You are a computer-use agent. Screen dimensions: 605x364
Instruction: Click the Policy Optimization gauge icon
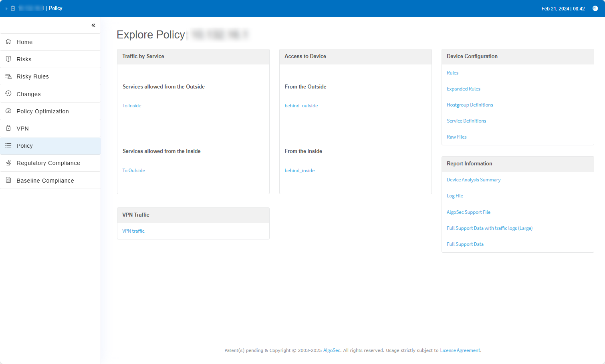pyautogui.click(x=8, y=111)
